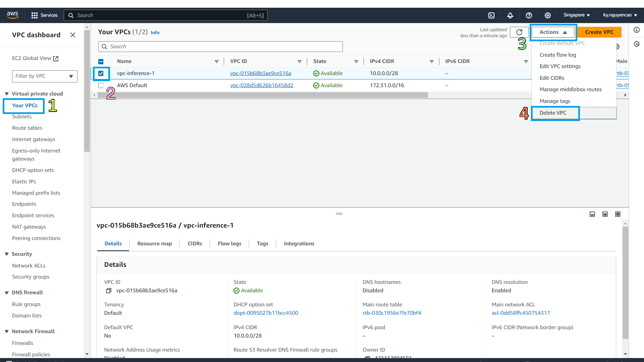
Task: Set split panel to medium size
Action: [x=605, y=214]
